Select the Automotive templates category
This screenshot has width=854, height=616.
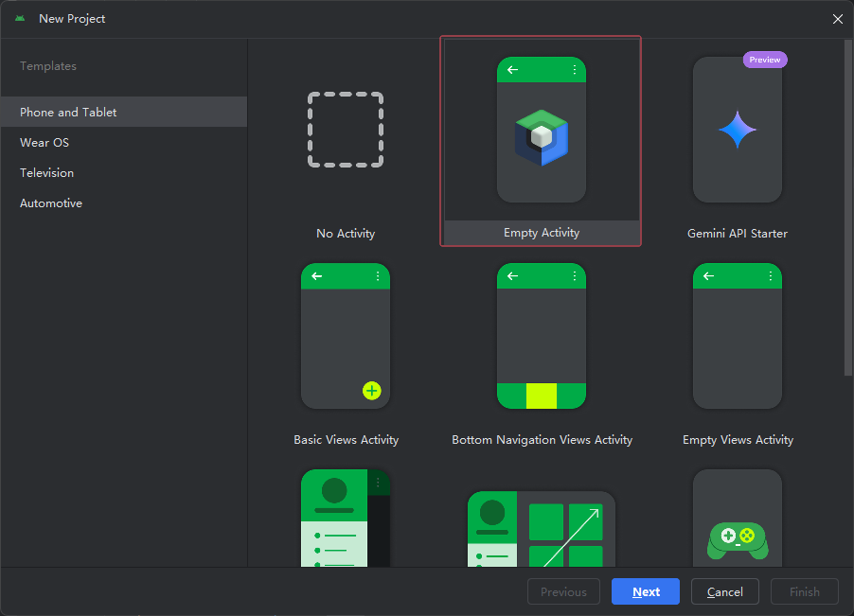[51, 202]
